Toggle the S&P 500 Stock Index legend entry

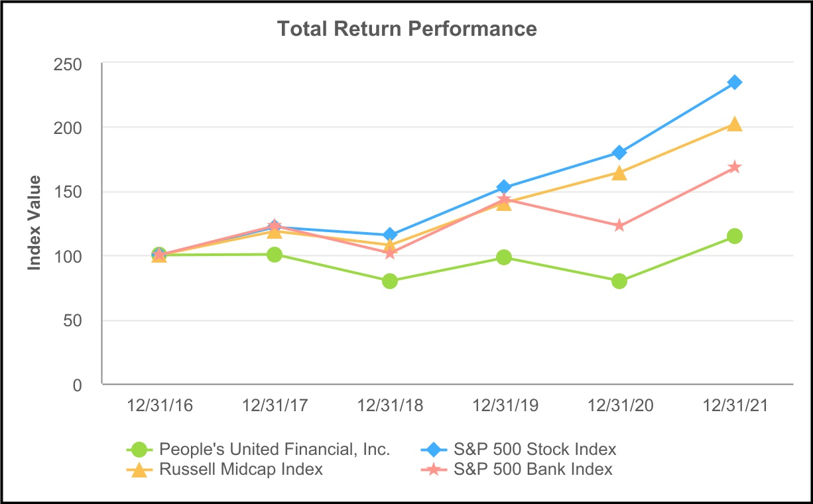tap(521, 450)
